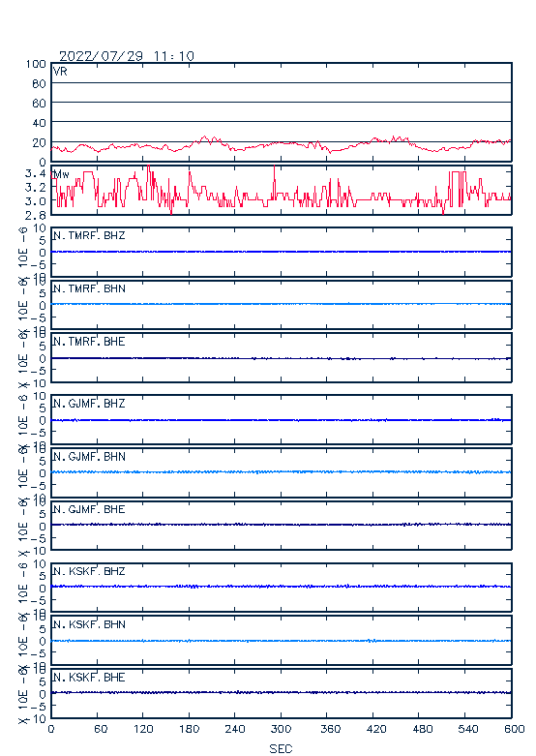
Task: Select the N.KSKF.BHZ trace label
Action: tap(89, 571)
